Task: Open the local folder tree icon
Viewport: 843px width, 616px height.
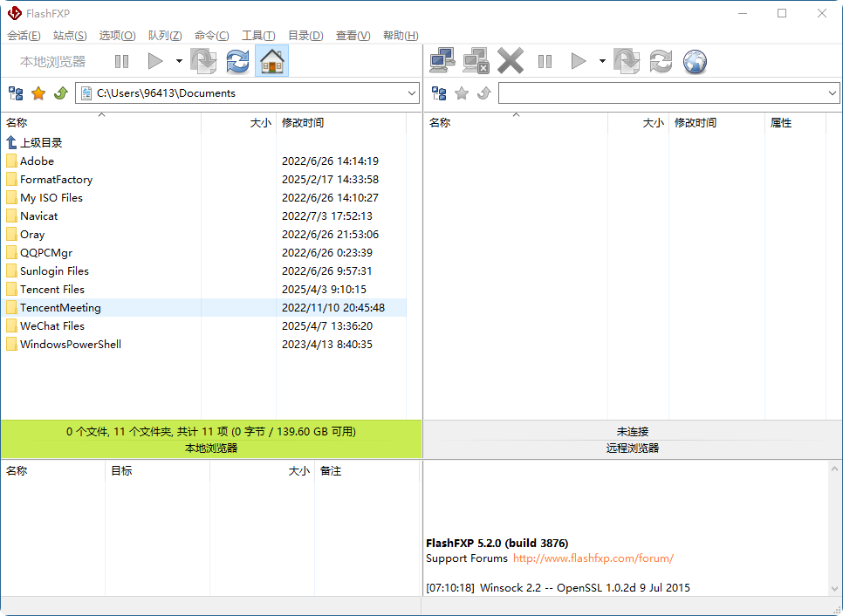Action: [x=16, y=93]
